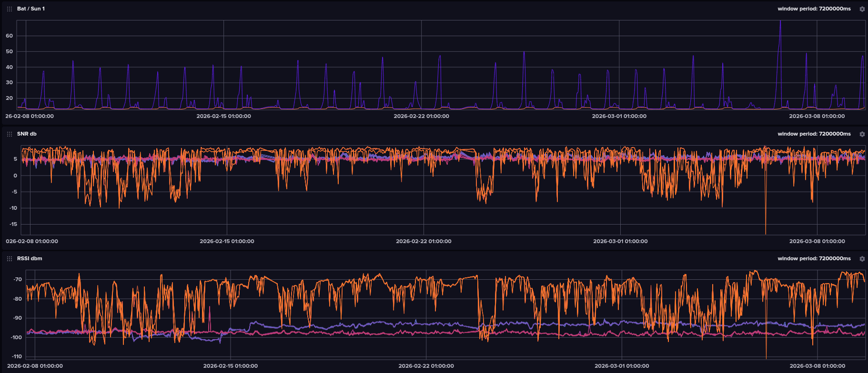
Task: Click 2026-03-08 time label in Bat / Sun 1
Action: [817, 116]
